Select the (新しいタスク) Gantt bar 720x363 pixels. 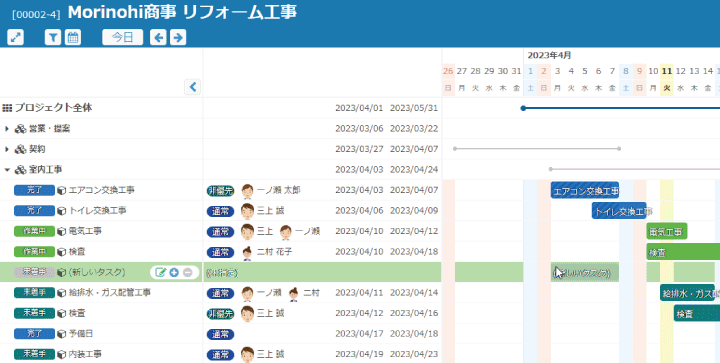click(x=585, y=273)
